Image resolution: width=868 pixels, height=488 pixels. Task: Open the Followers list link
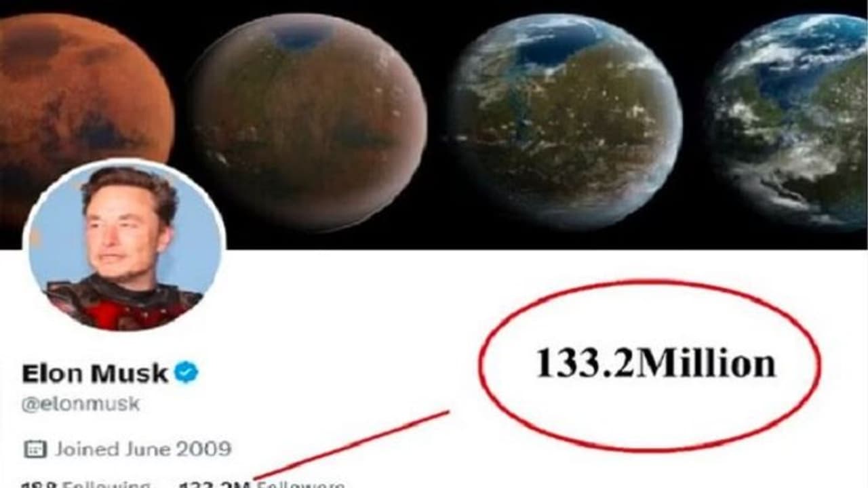tap(300, 484)
